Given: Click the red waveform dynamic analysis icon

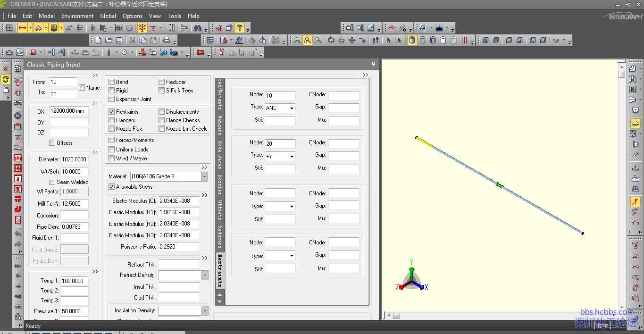Looking at the screenshot, I should [392, 28].
